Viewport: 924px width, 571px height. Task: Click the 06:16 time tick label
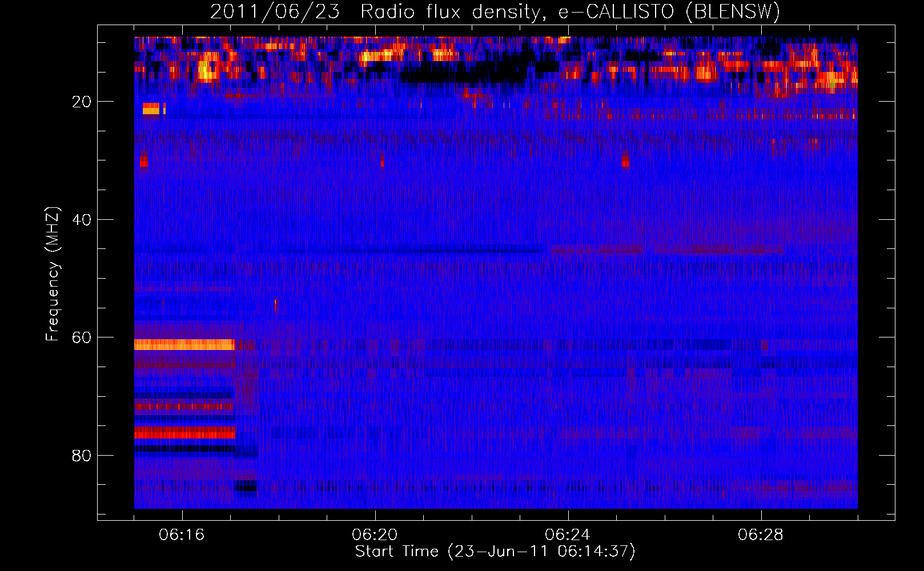[x=182, y=535]
